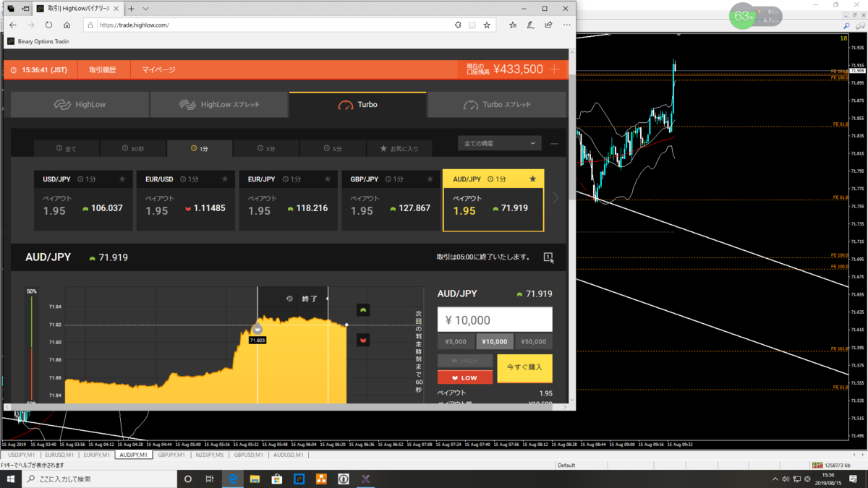Open File Explorer from the taskbar

click(x=255, y=479)
